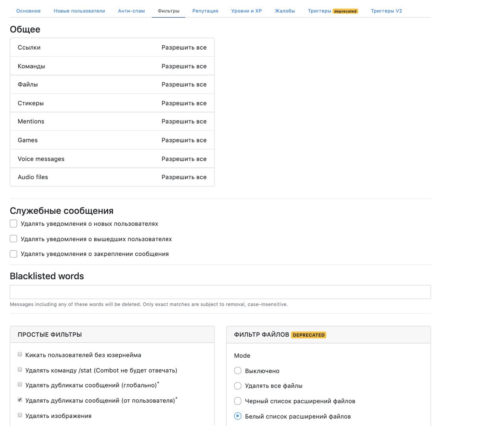Check Удалять изображения option
The image size is (504, 426).
coord(20,415)
